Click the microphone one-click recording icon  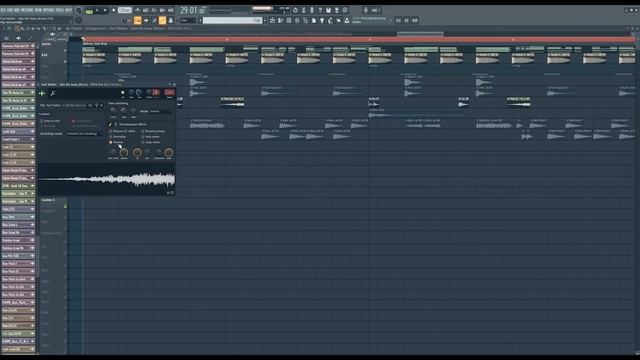(312, 10)
